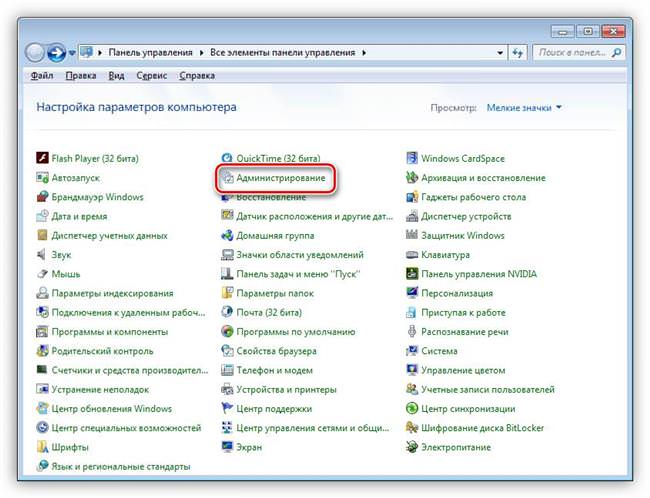The height and width of the screenshot is (498, 650).
Task: Open the Экран monitor icon
Action: 227,447
